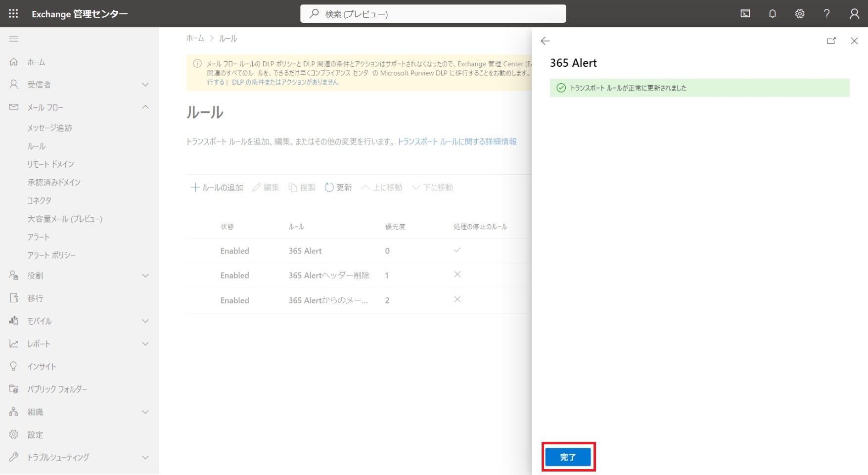Screen dimensions: 868x475
Task: Click ルールの追加 toolbar button
Action: click(x=217, y=188)
